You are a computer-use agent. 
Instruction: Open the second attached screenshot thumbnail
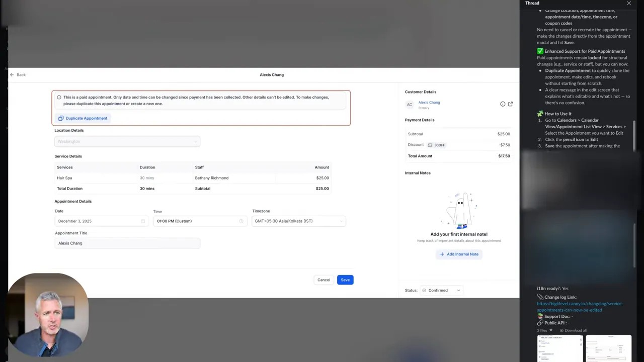click(609, 348)
